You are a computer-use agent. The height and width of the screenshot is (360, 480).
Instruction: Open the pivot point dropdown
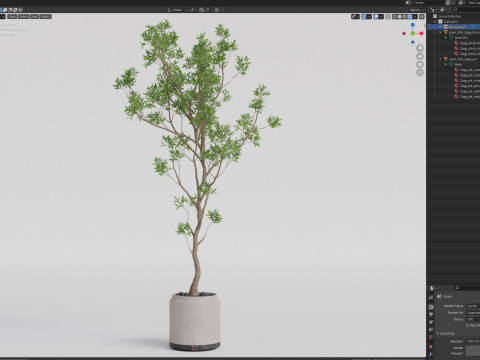[193, 10]
